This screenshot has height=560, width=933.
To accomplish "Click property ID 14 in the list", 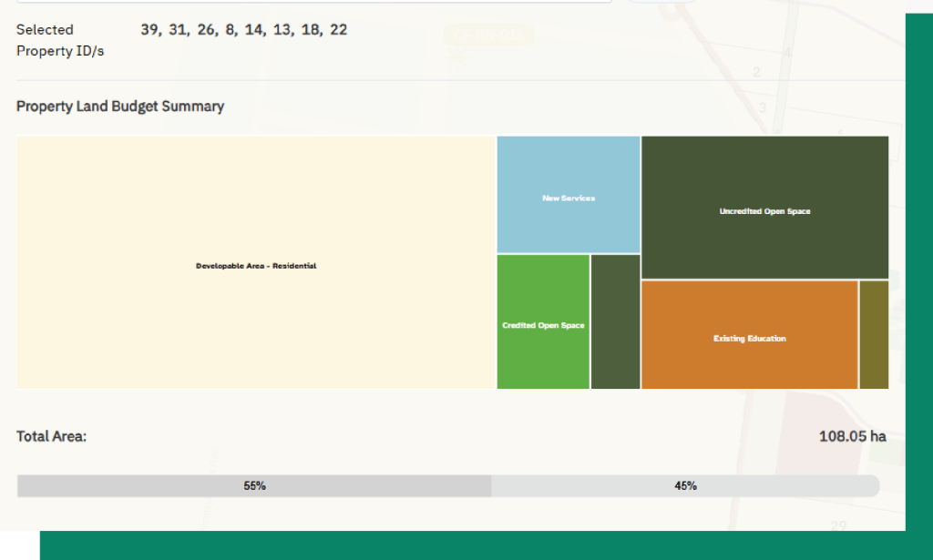I will coord(252,30).
